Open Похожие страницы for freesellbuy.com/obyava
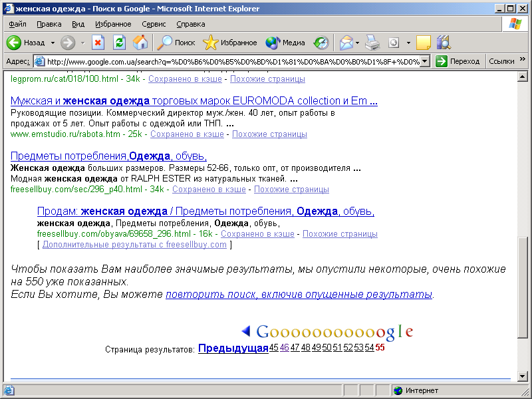Viewport: 532px width, 399px height. click(340, 234)
